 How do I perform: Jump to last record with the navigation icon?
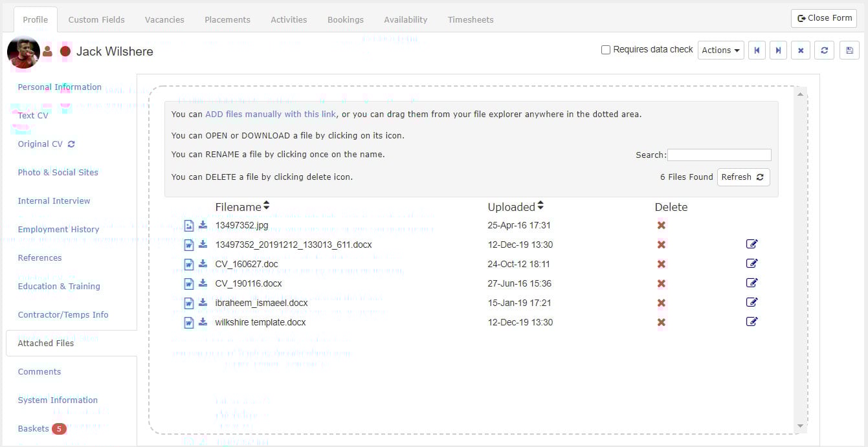[778, 50]
